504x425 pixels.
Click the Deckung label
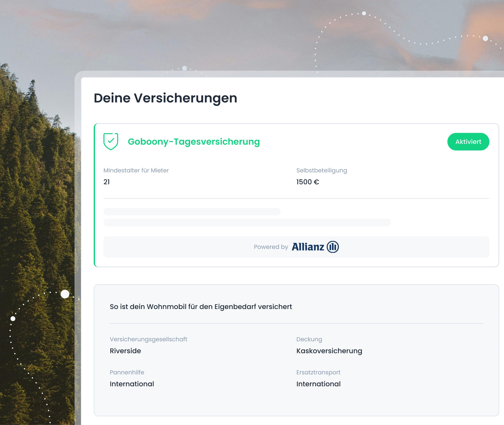pos(309,339)
